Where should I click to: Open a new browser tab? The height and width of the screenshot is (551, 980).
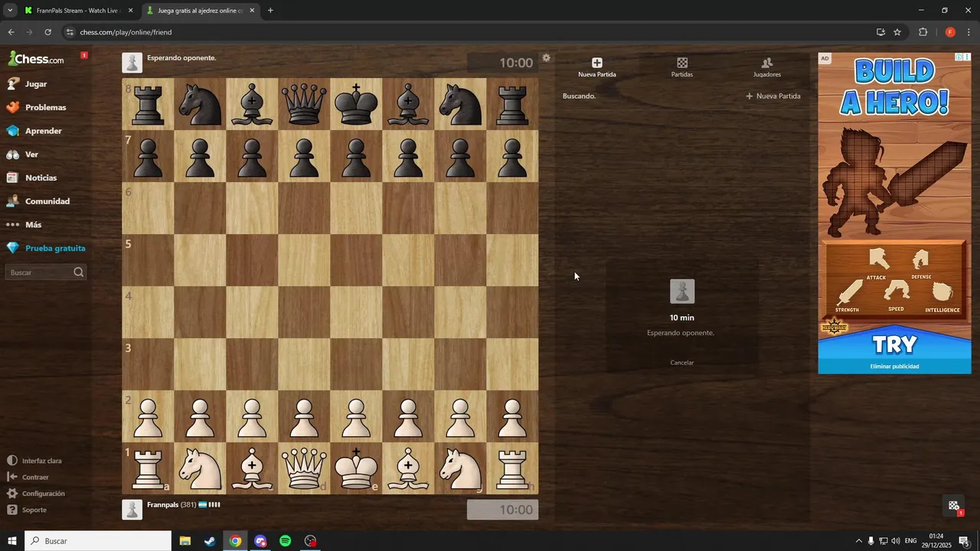pos(270,11)
